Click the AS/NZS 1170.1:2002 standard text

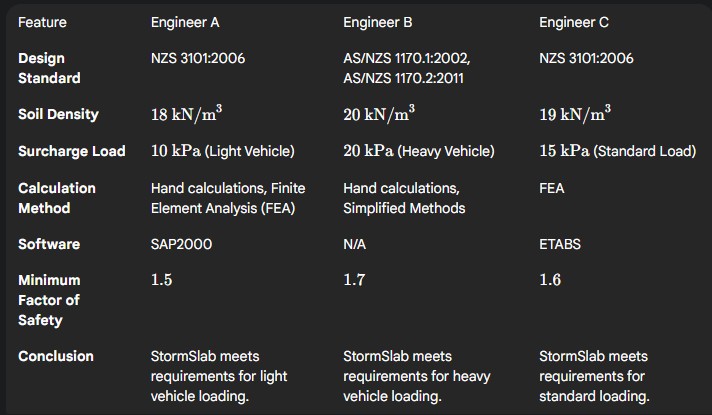pyautogui.click(x=406, y=58)
